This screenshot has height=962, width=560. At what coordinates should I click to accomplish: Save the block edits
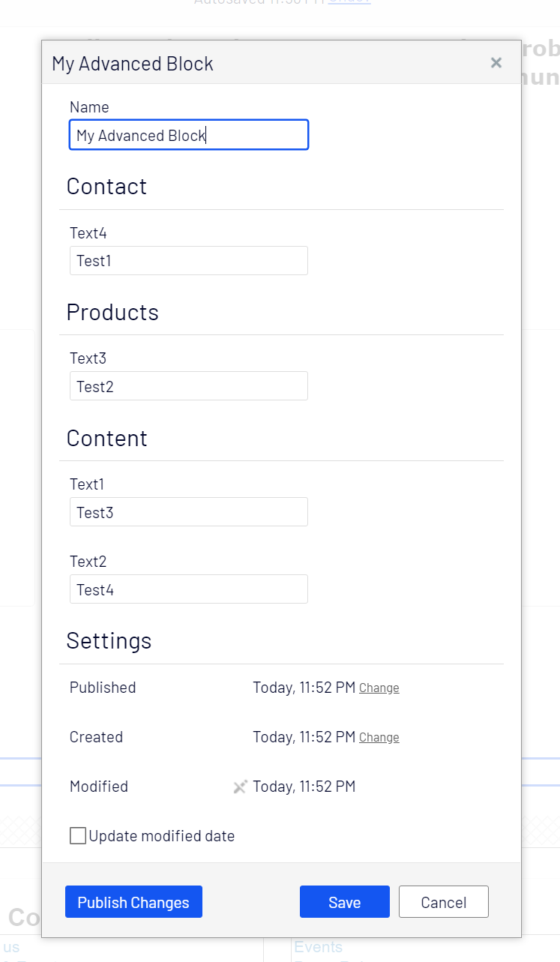click(x=344, y=902)
